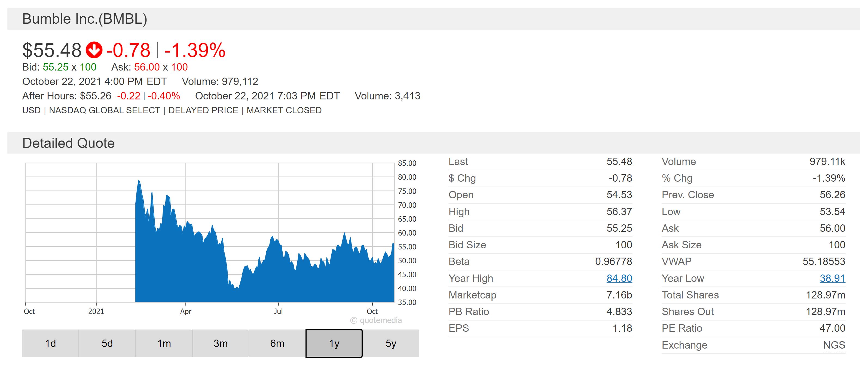Open the Year High 84.80 link
Viewport: 868px width, 369px height.
[619, 278]
